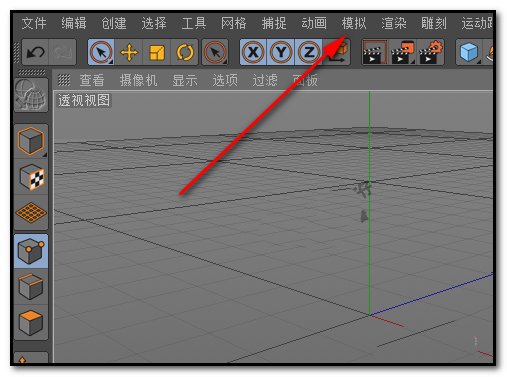Open the 工具 menu
Image resolution: width=507 pixels, height=377 pixels.
[194, 23]
